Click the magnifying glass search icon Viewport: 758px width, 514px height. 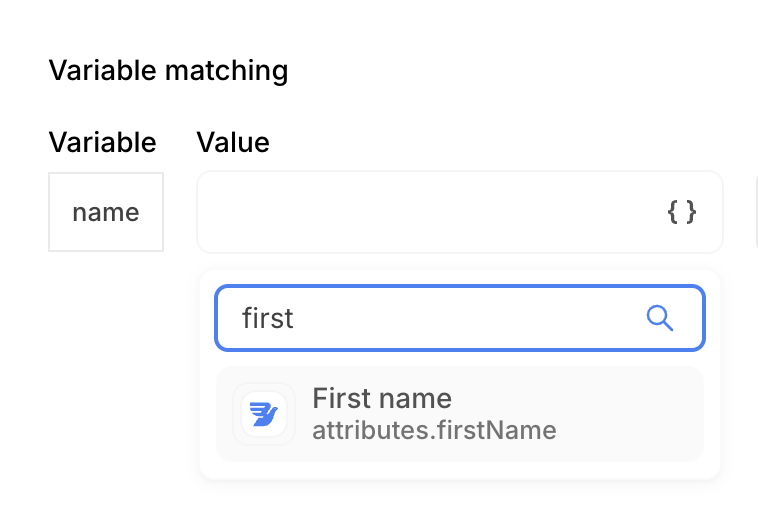click(x=660, y=318)
